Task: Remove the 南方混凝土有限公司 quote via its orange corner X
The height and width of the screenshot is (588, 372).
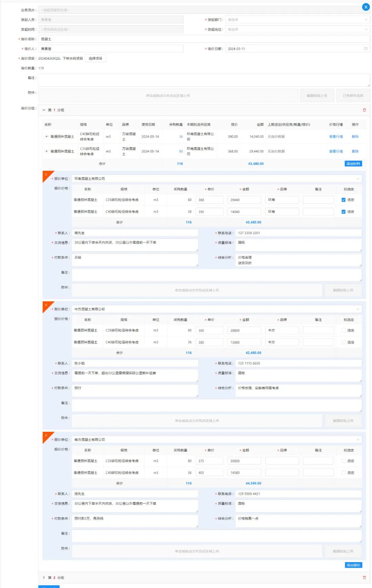Action: pyautogui.click(x=46, y=435)
